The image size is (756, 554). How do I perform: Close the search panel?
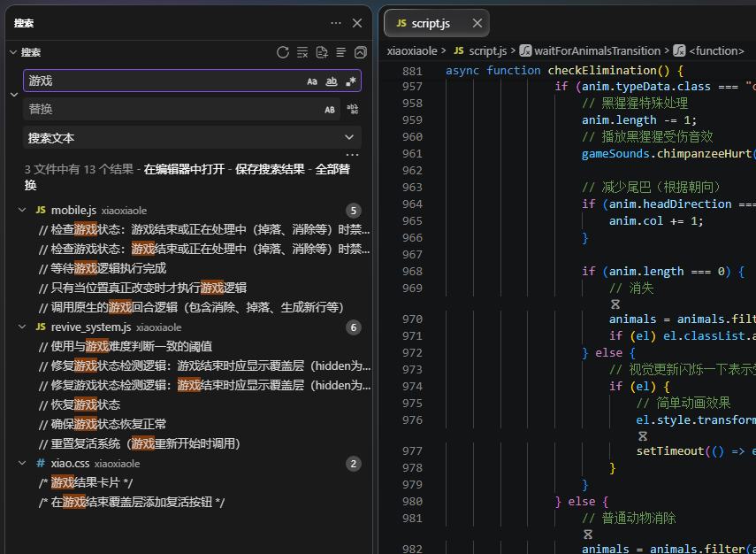pyautogui.click(x=357, y=23)
